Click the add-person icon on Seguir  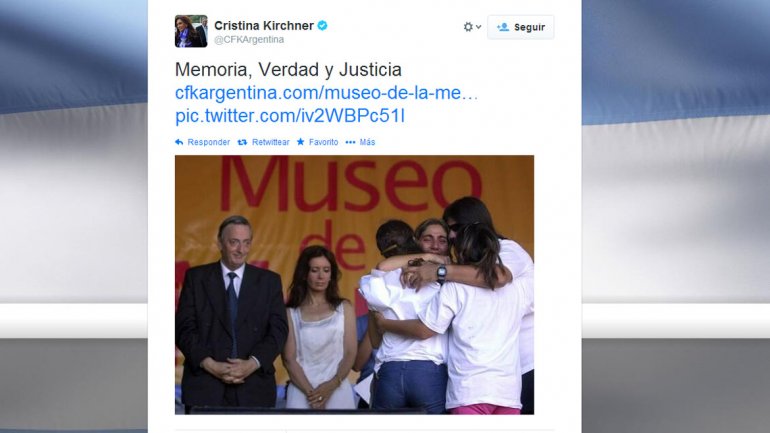click(503, 27)
